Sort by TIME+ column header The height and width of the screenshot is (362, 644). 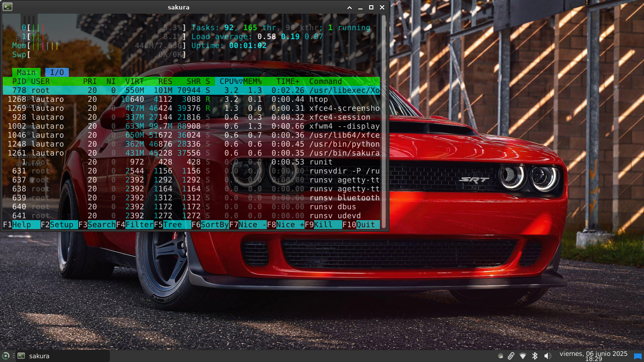288,82
